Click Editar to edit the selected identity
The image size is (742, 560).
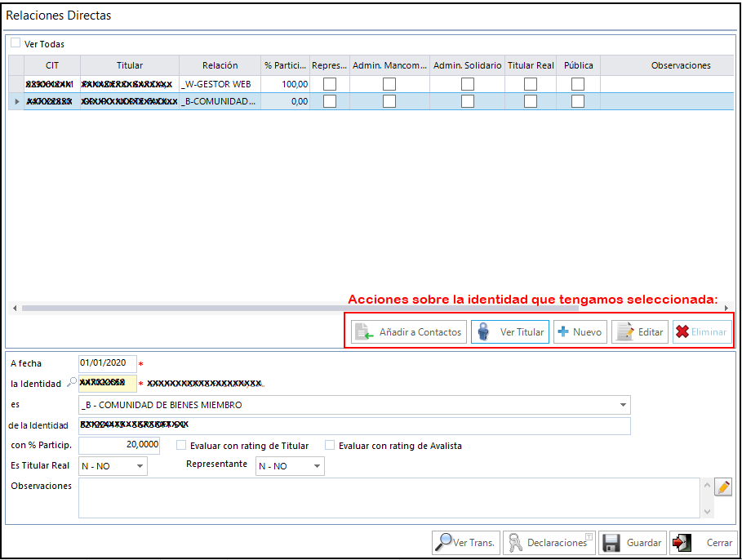pos(640,331)
